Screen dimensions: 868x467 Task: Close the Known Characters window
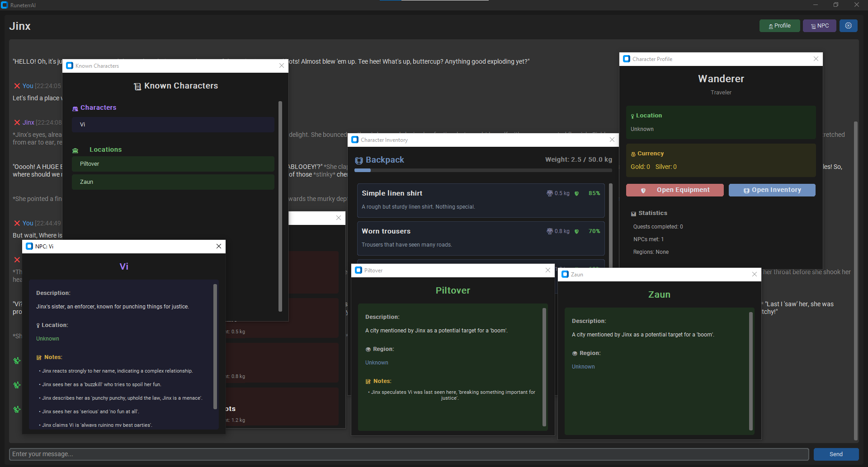pyautogui.click(x=282, y=65)
